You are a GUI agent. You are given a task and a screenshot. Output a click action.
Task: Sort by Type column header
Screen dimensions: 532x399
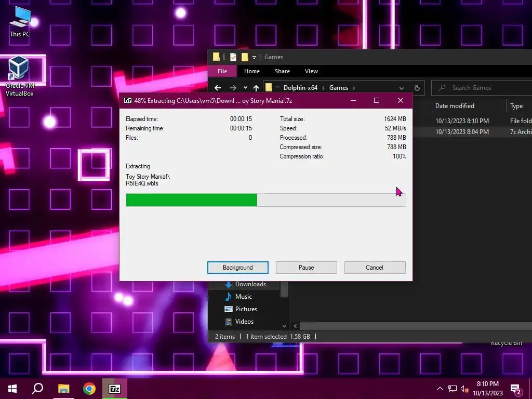point(516,106)
